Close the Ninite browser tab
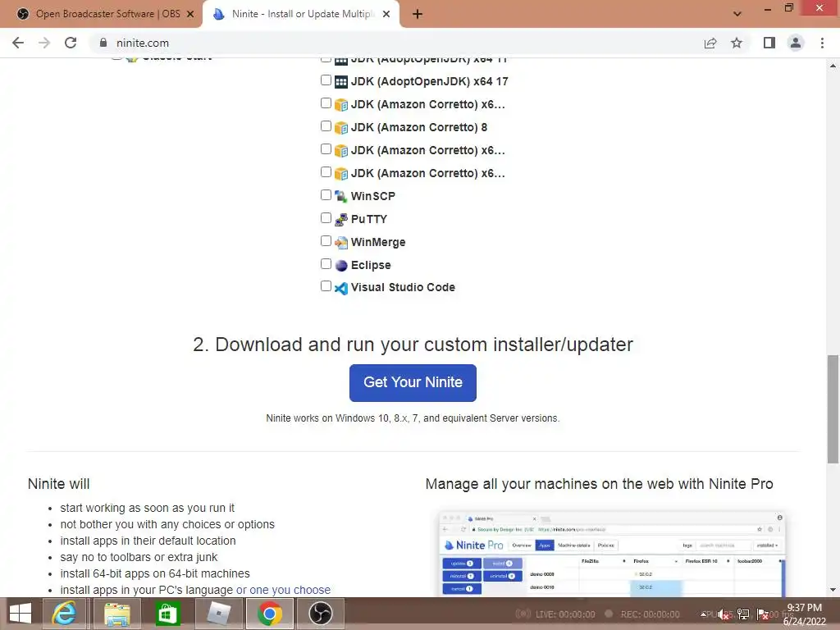840x630 pixels. (386, 15)
